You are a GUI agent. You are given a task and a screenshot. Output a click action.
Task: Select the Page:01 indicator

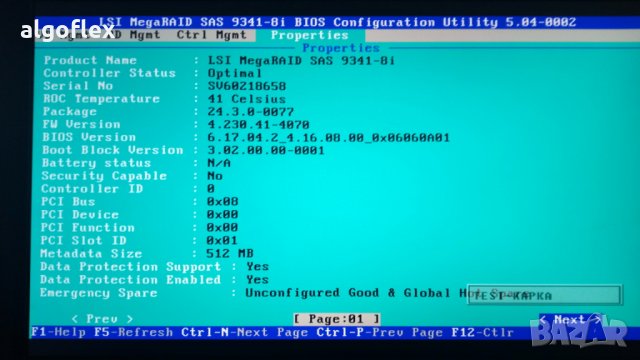337,319
